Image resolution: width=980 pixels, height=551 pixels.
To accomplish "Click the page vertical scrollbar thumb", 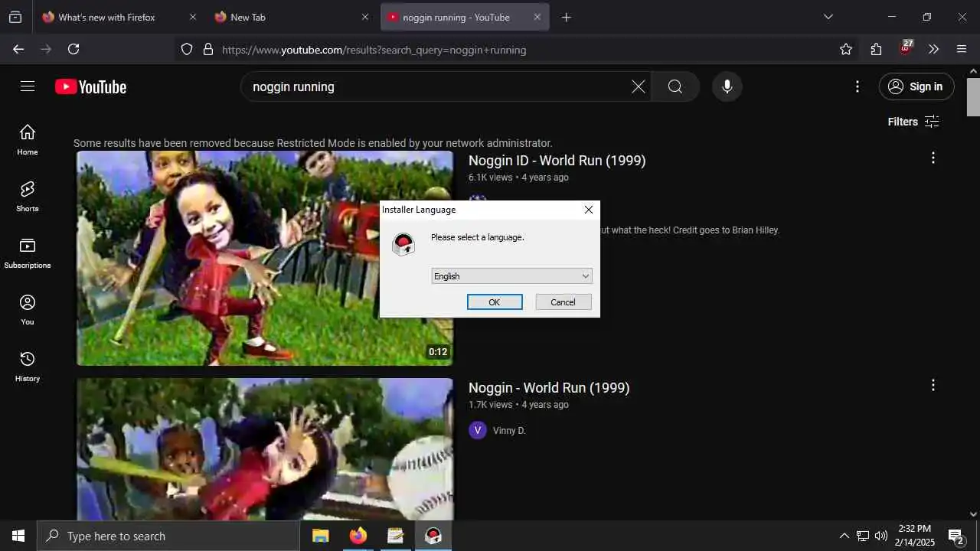I will tap(973, 96).
